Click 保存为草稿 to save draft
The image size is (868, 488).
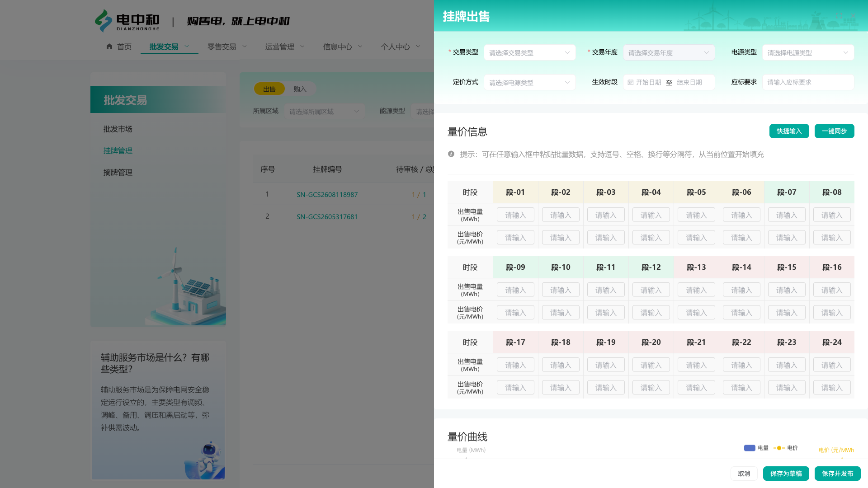tap(786, 474)
